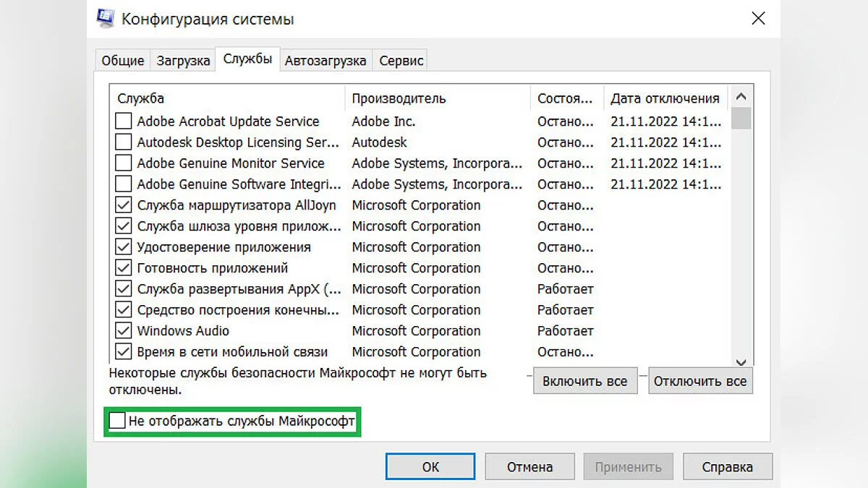Open the Загрузка tab
The height and width of the screenshot is (488, 868).
(183, 61)
